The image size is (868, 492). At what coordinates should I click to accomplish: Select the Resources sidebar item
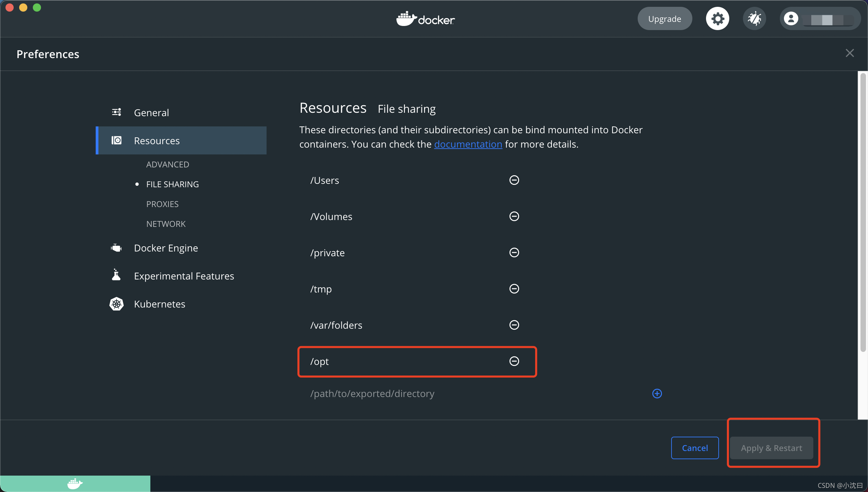(157, 141)
